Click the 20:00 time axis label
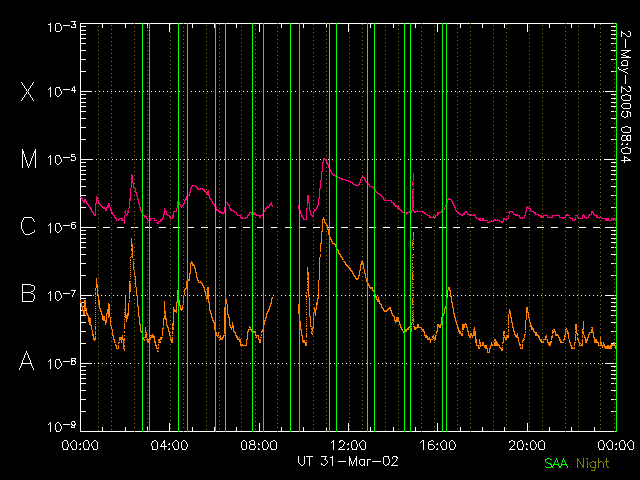The width and height of the screenshot is (640, 480). [x=527, y=445]
